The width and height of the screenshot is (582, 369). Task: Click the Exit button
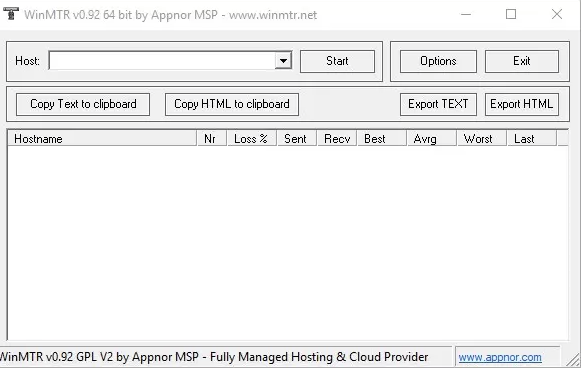pos(521,61)
